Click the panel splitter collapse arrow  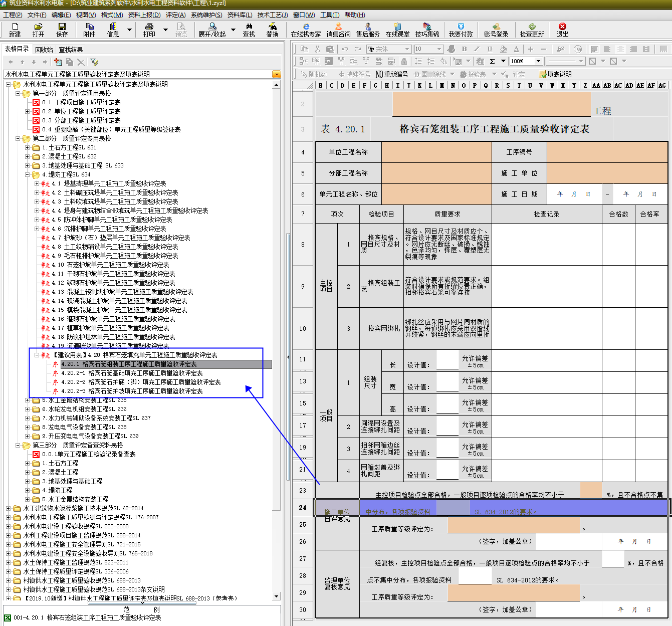point(288,357)
